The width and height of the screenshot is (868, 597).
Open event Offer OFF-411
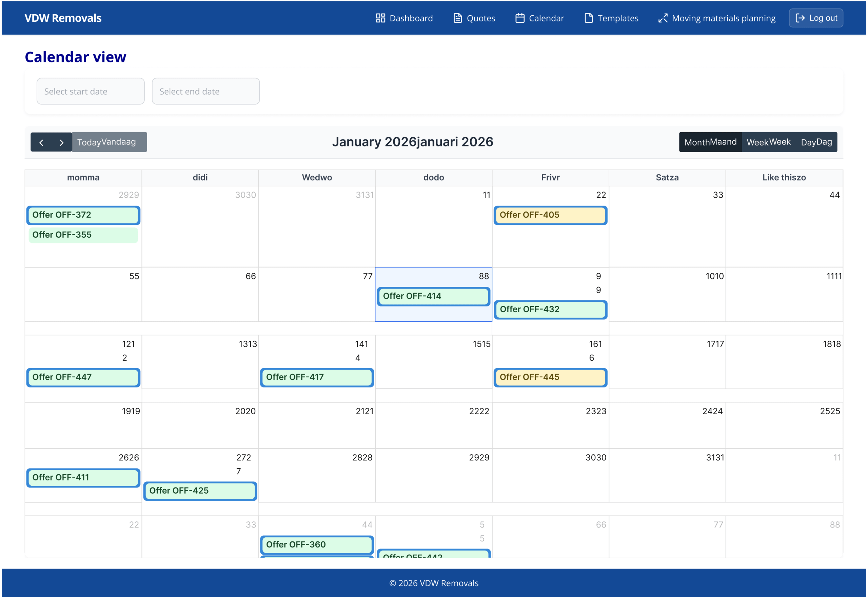coord(83,478)
